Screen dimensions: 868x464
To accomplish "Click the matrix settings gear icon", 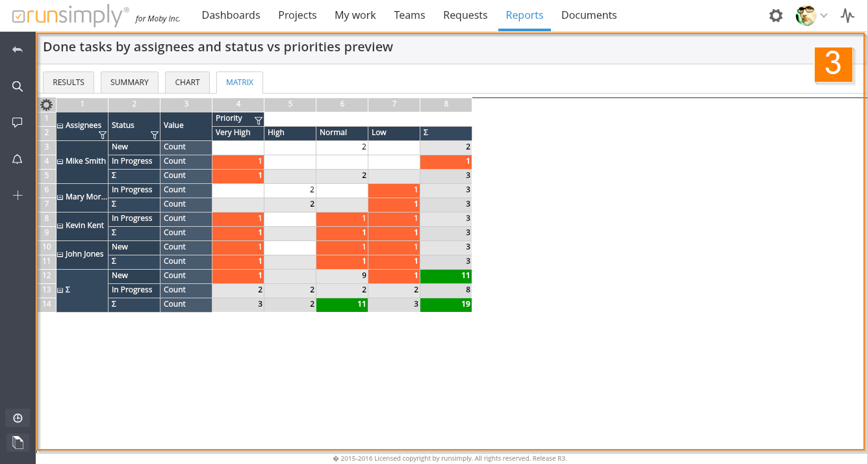I will click(x=46, y=105).
